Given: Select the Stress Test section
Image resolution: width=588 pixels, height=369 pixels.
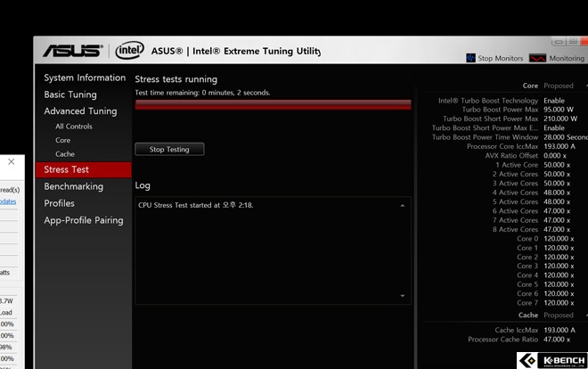Looking at the screenshot, I should point(83,169).
